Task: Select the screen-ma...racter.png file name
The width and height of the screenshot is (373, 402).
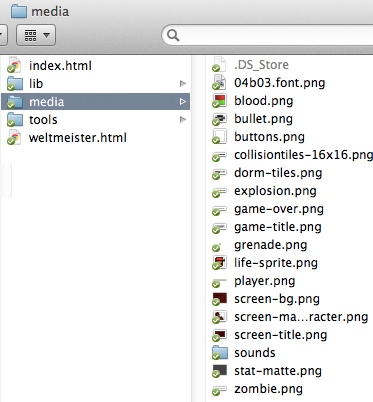Action: click(x=301, y=317)
